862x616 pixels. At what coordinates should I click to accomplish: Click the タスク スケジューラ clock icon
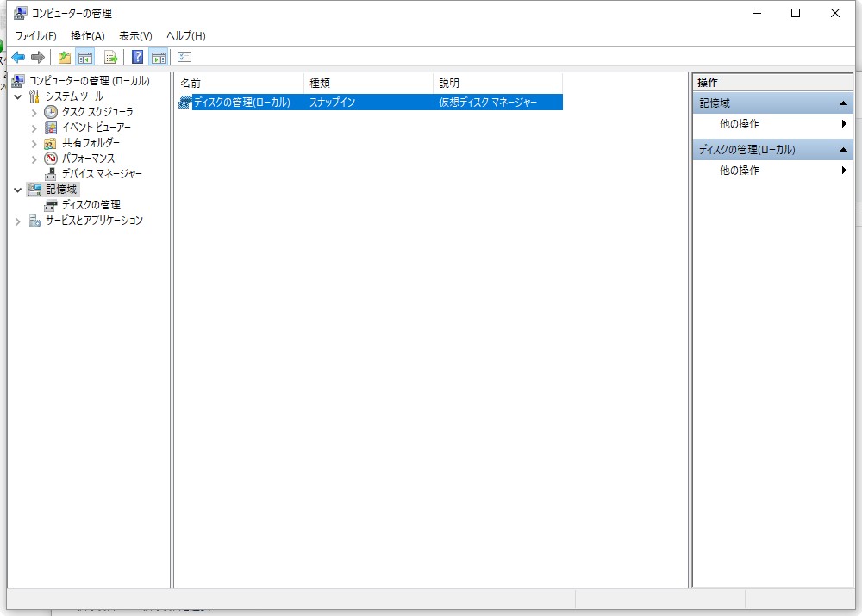[x=51, y=112]
